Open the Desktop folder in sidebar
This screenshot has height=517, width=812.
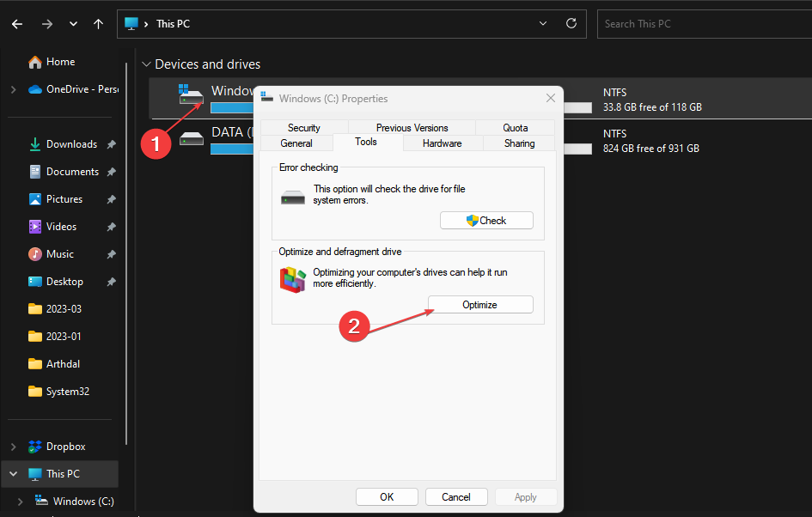[64, 282]
